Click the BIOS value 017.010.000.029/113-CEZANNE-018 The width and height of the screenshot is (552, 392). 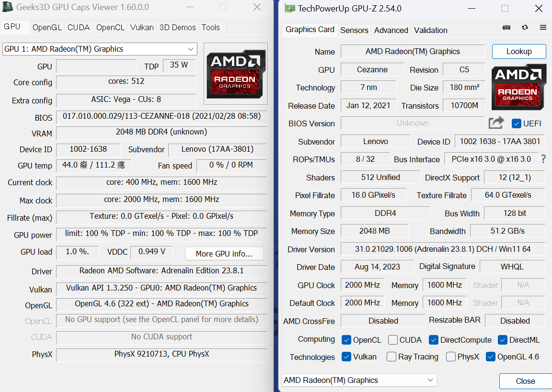[161, 117]
